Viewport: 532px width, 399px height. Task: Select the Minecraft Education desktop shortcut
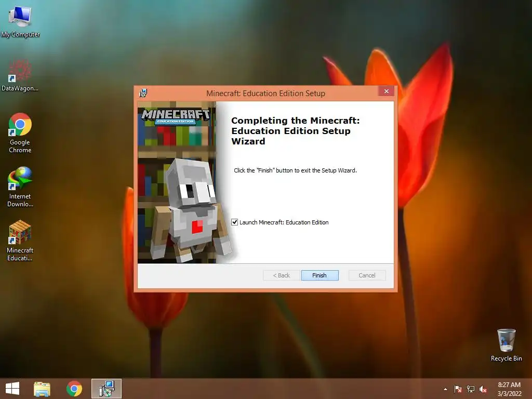[x=20, y=241]
